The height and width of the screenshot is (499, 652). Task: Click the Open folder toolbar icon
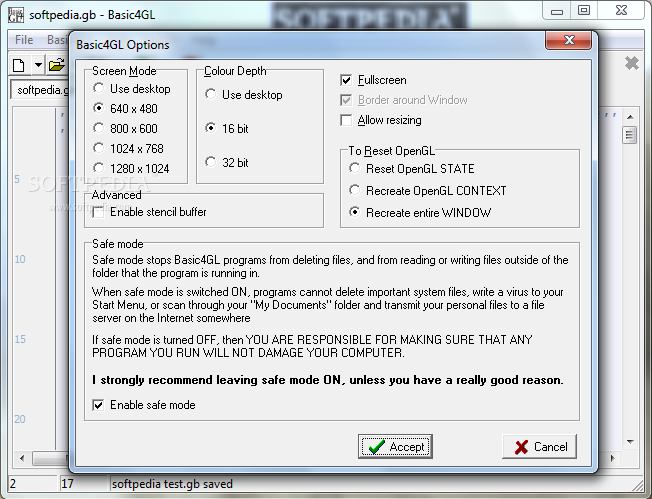click(57, 65)
